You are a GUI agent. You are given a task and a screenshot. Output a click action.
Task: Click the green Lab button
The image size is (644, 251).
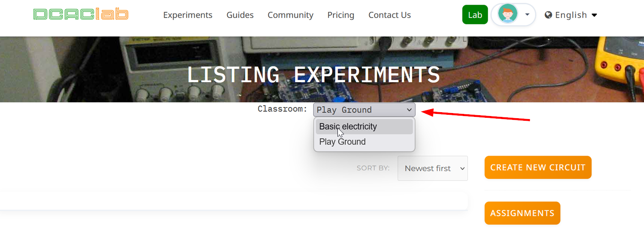click(x=475, y=15)
